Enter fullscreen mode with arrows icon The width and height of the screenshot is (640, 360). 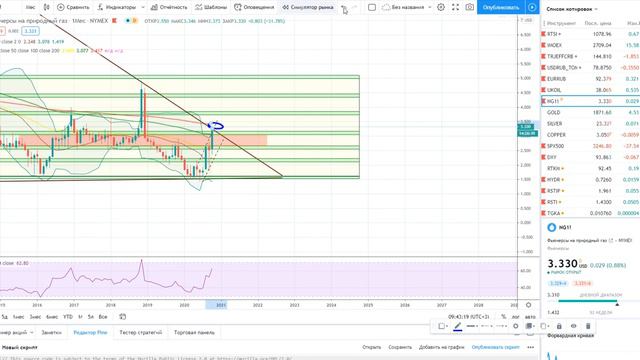456,7
